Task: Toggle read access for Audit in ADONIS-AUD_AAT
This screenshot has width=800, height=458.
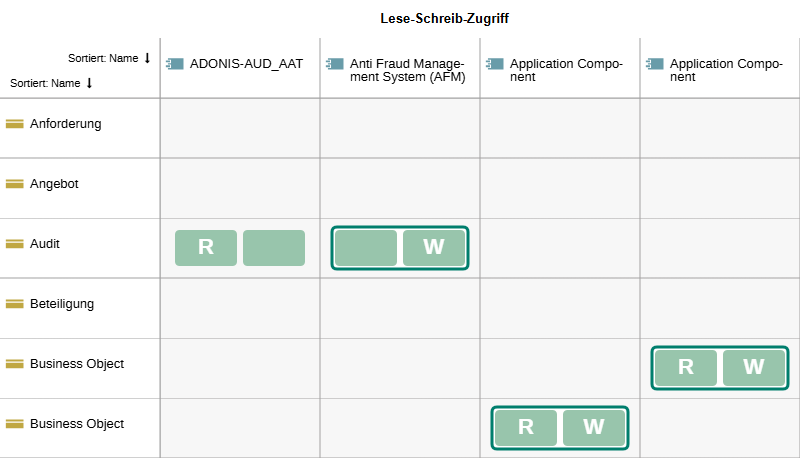Action: 206,248
